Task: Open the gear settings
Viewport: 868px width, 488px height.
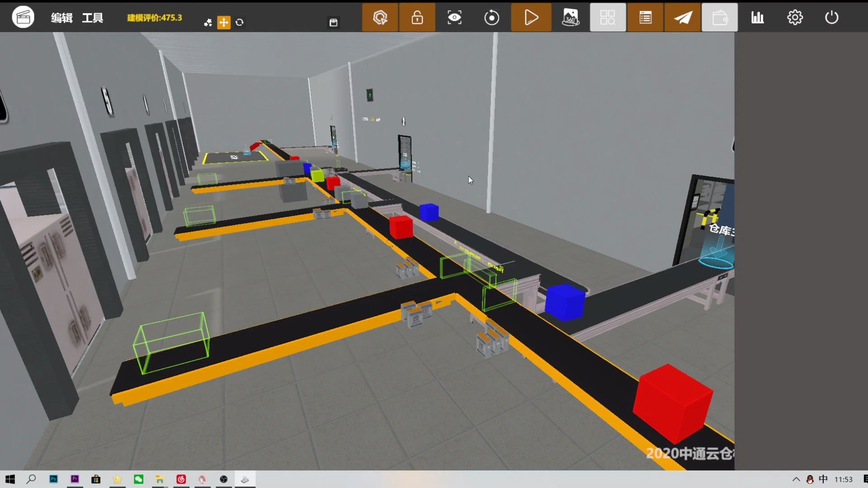Action: [795, 18]
